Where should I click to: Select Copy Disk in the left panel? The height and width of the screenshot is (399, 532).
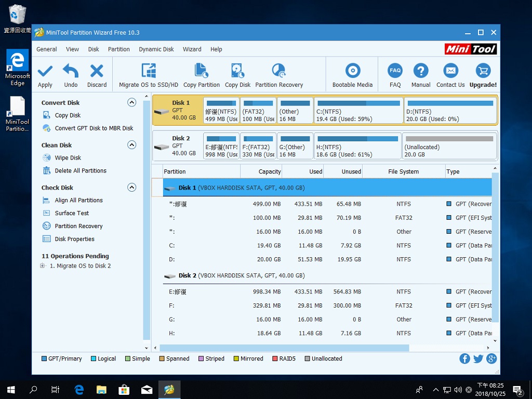[68, 115]
